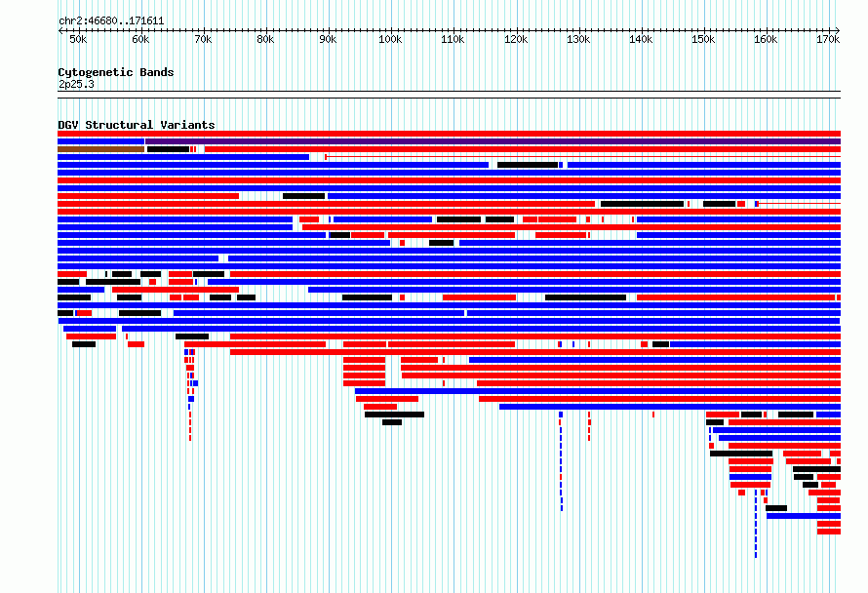868x593 pixels.
Task: Open the Cytogenetic Bands track title
Action: pyautogui.click(x=116, y=72)
